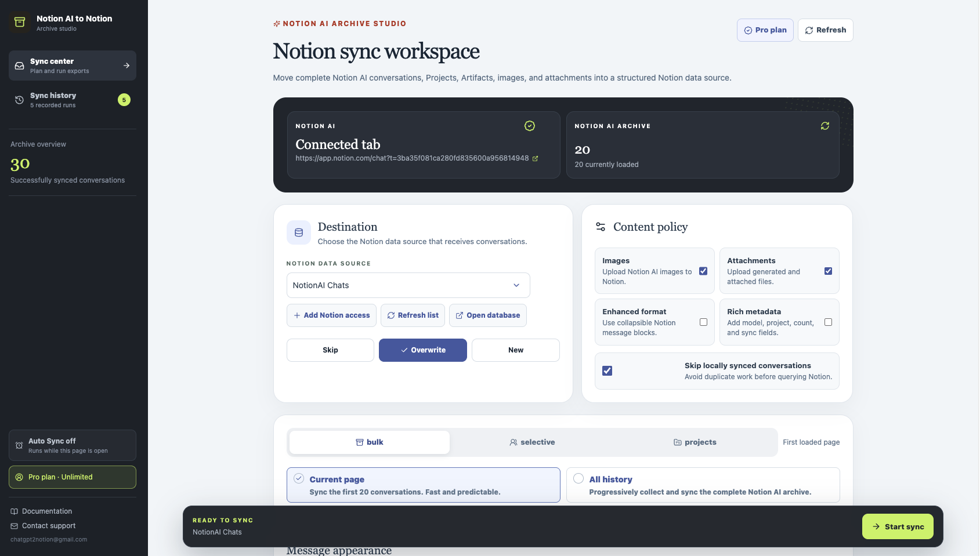Toggle Skip locally synced conversations checkbox
The image size is (980, 556).
click(x=607, y=371)
